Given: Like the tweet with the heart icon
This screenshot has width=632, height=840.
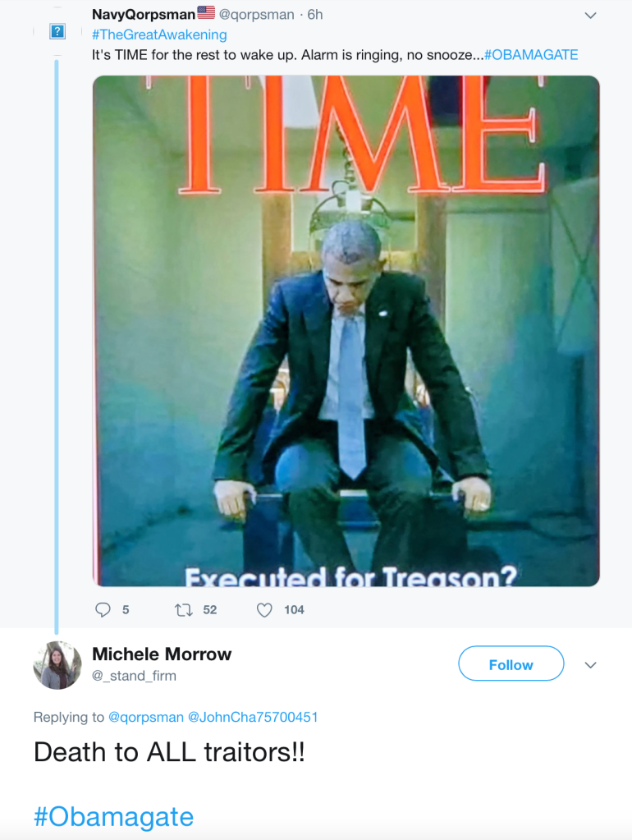Looking at the screenshot, I should (264, 609).
